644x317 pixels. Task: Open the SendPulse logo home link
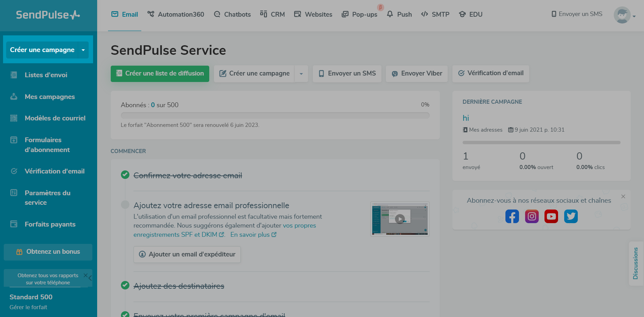coord(48,15)
